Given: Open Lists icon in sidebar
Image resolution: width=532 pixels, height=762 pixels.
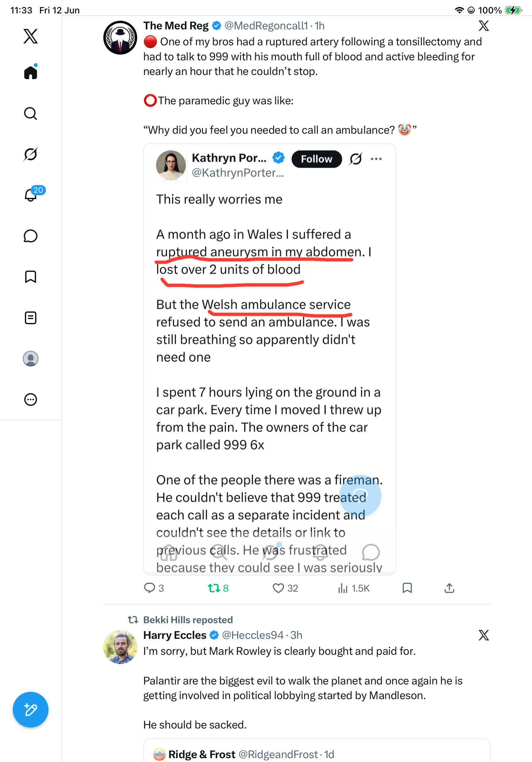Looking at the screenshot, I should click(31, 318).
